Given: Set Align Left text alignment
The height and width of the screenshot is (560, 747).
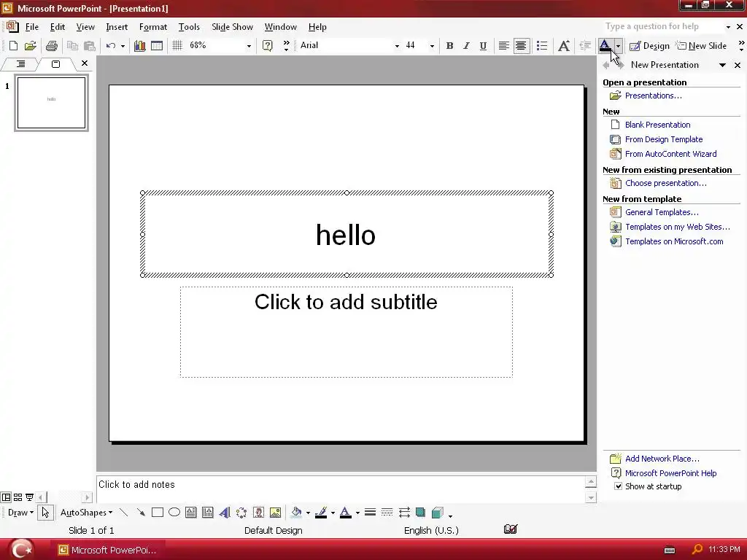Looking at the screenshot, I should click(503, 46).
